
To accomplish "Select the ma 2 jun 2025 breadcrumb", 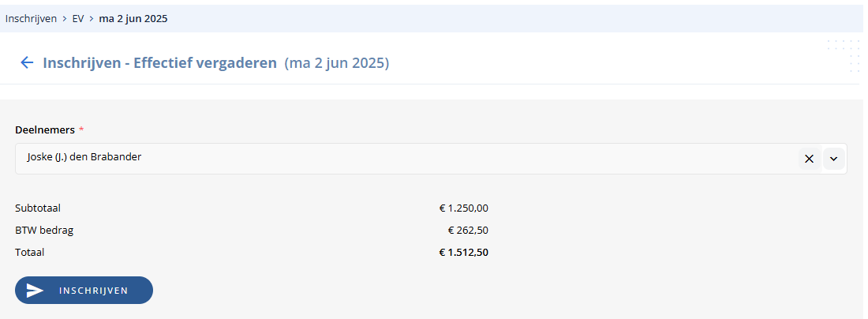I will [133, 19].
